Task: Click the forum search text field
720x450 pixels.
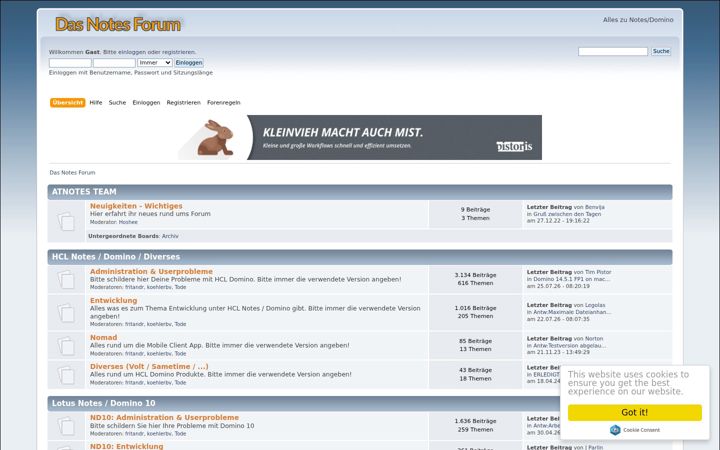Action: (613, 51)
